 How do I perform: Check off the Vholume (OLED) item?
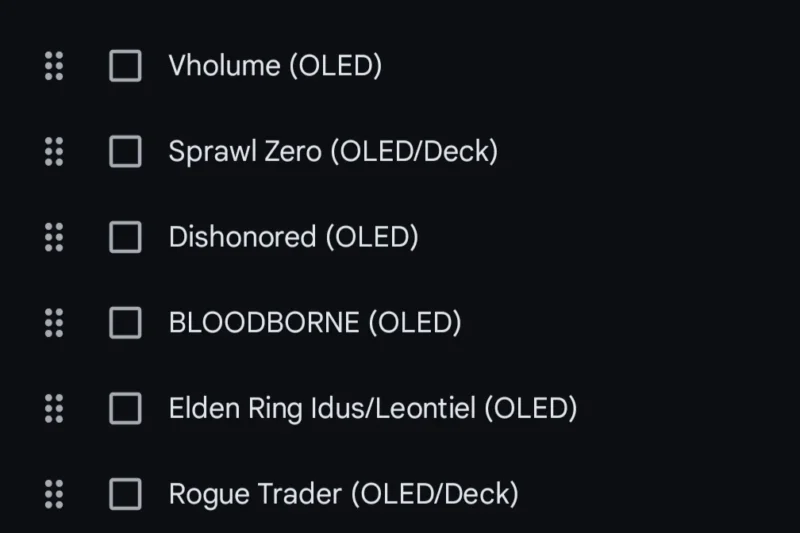coord(126,66)
